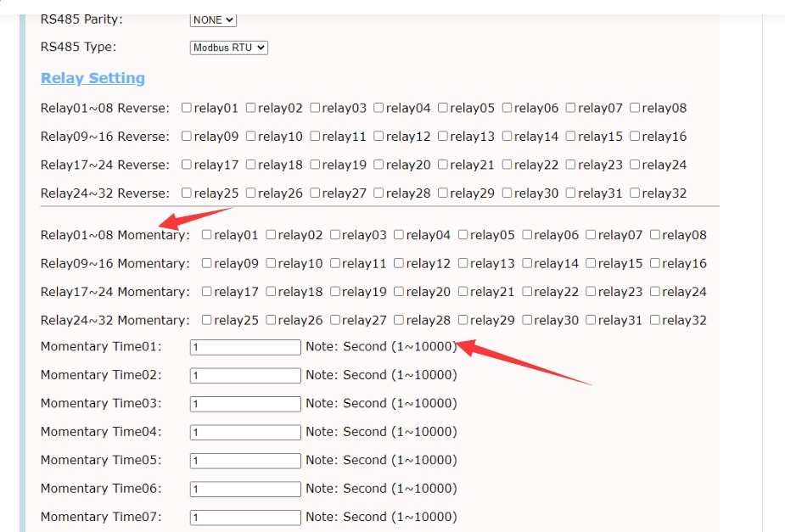This screenshot has height=532, width=785.
Task: Toggle relay17 Momentary checkbox
Action: [x=207, y=292]
